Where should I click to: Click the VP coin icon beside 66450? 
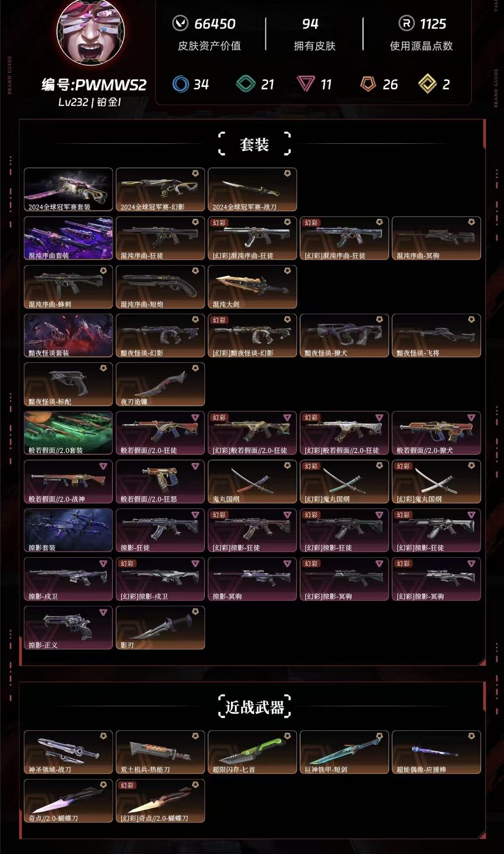click(180, 23)
